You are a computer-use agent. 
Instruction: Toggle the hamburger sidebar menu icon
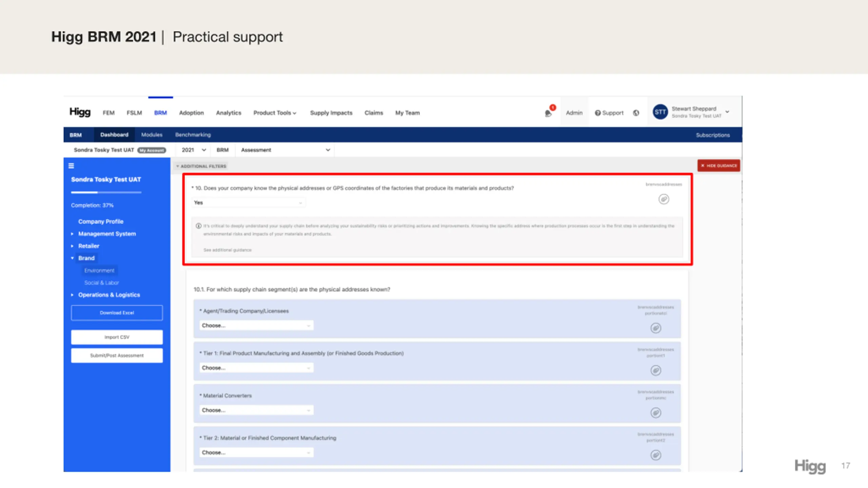tap(71, 166)
